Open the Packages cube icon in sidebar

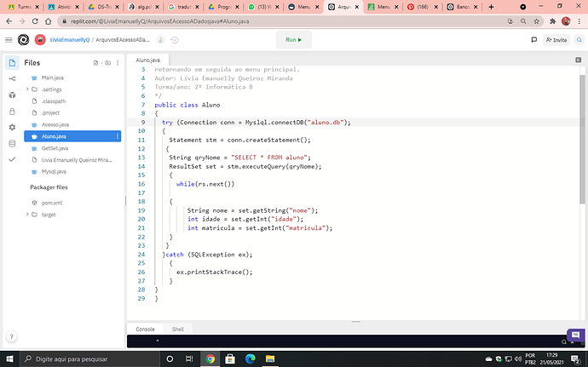click(12, 95)
